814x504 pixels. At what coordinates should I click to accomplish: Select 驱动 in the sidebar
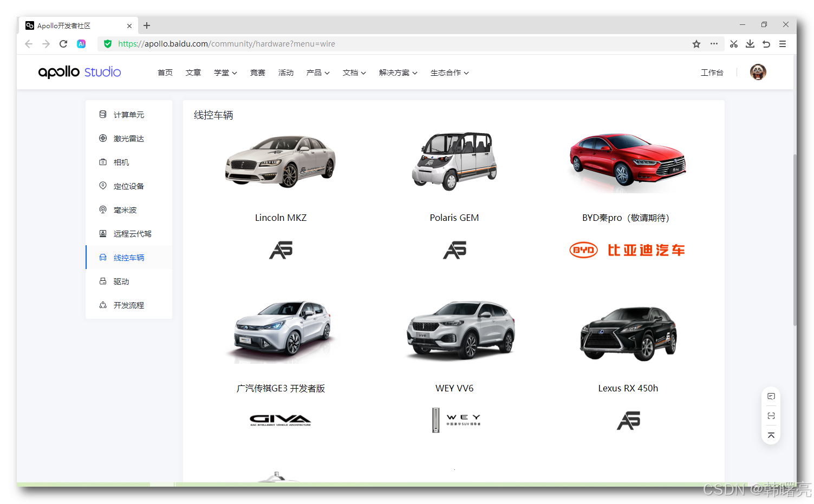(129, 282)
